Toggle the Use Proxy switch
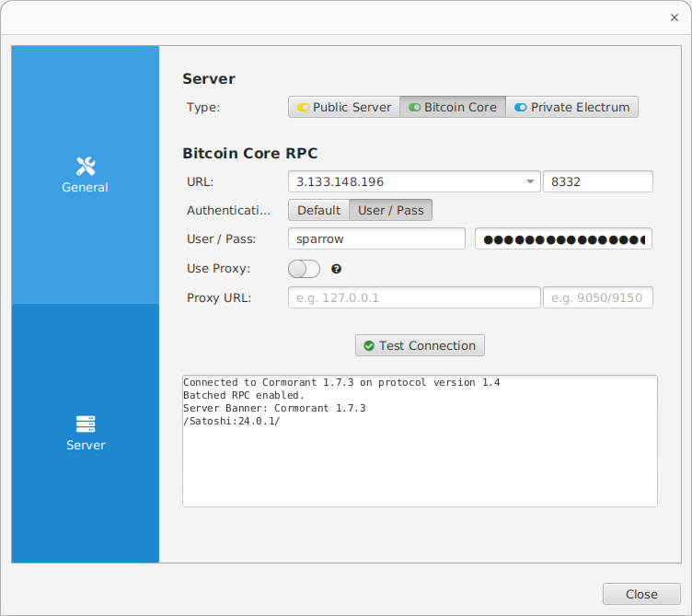This screenshot has width=692, height=616. tap(304, 269)
